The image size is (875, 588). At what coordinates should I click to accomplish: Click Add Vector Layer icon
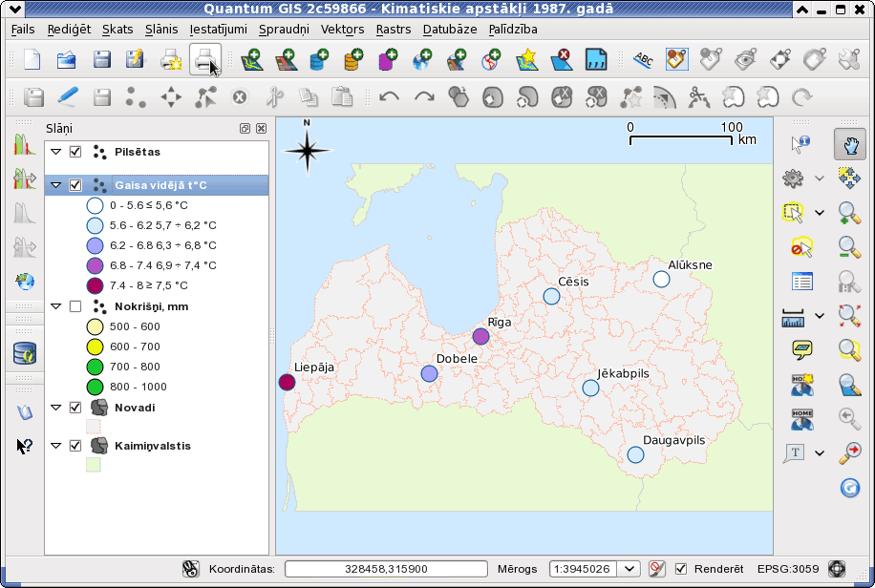click(x=252, y=59)
